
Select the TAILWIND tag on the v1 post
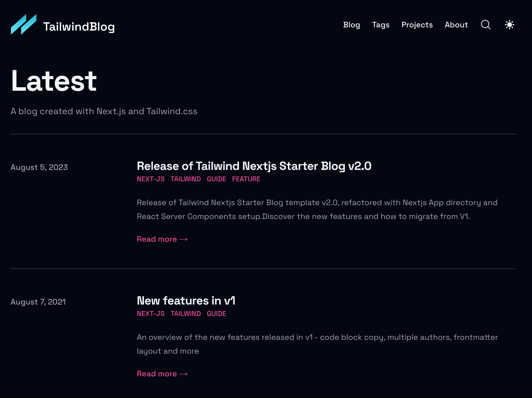185,313
